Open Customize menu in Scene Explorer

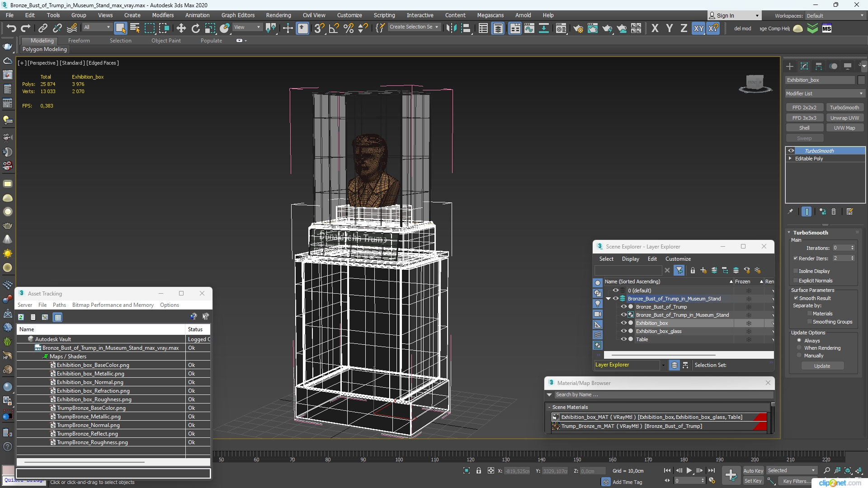click(678, 259)
